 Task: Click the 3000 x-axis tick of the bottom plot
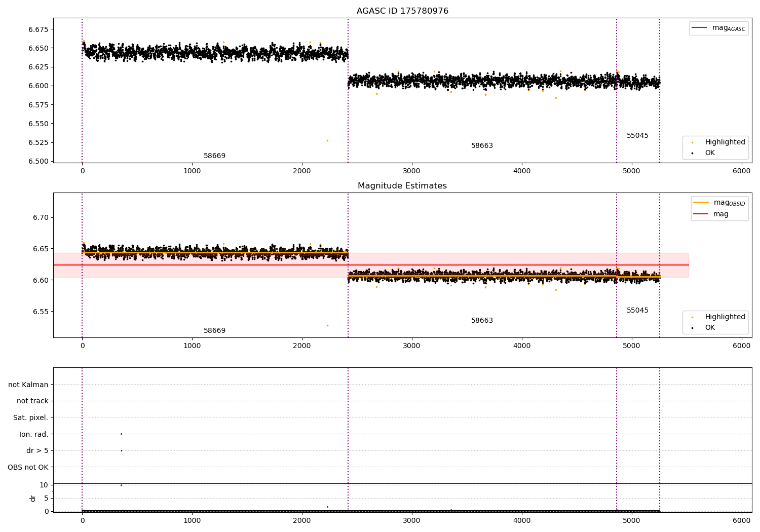[x=412, y=520]
